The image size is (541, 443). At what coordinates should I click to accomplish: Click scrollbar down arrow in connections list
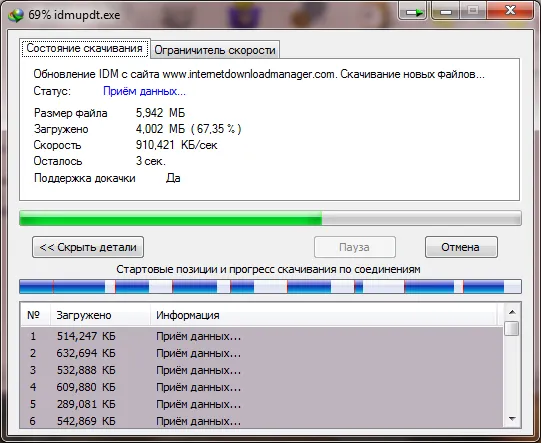512,419
